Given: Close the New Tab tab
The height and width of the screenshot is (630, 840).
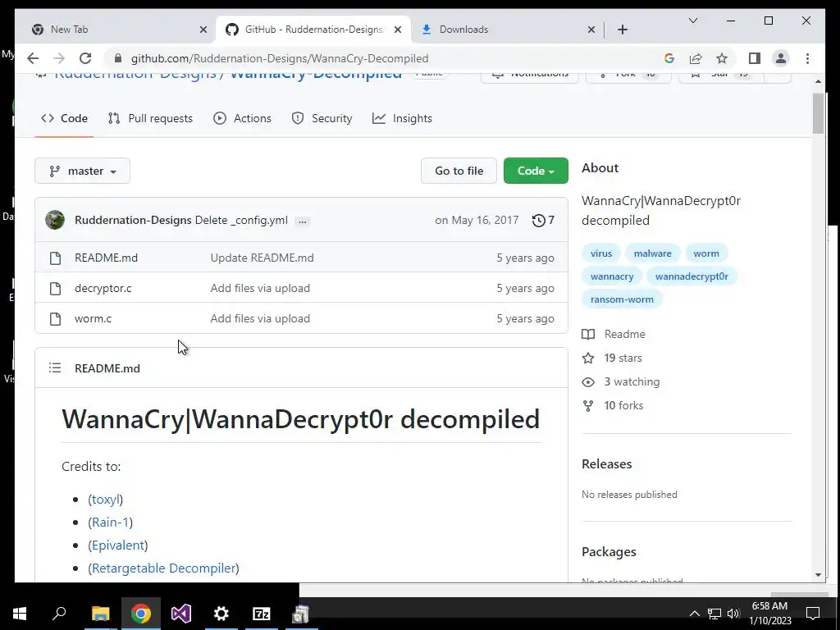Looking at the screenshot, I should (x=203, y=30).
